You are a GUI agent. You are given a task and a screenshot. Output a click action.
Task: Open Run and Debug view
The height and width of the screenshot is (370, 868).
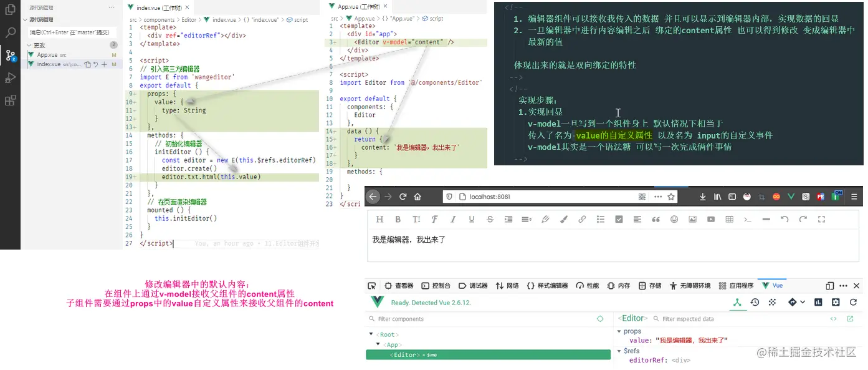(x=10, y=77)
